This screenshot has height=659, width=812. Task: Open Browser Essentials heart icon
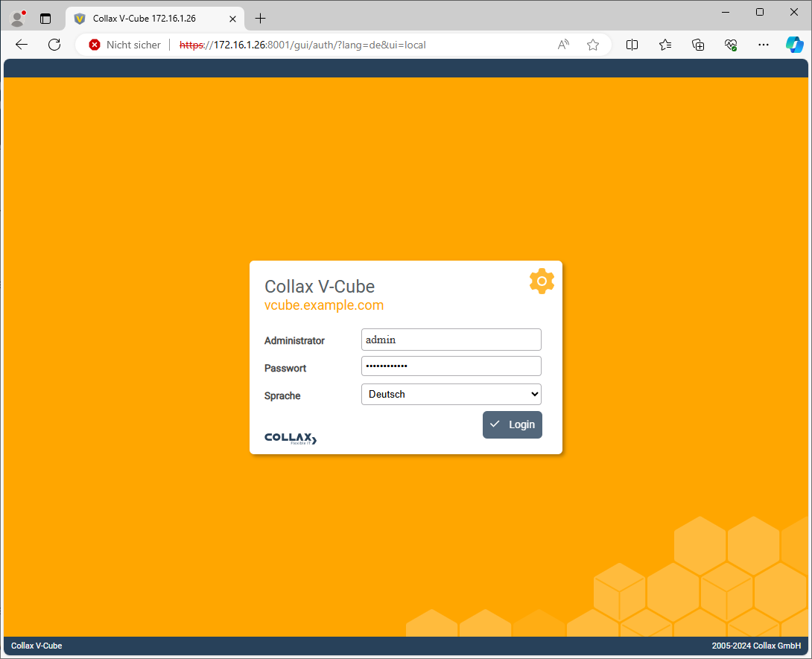click(731, 45)
